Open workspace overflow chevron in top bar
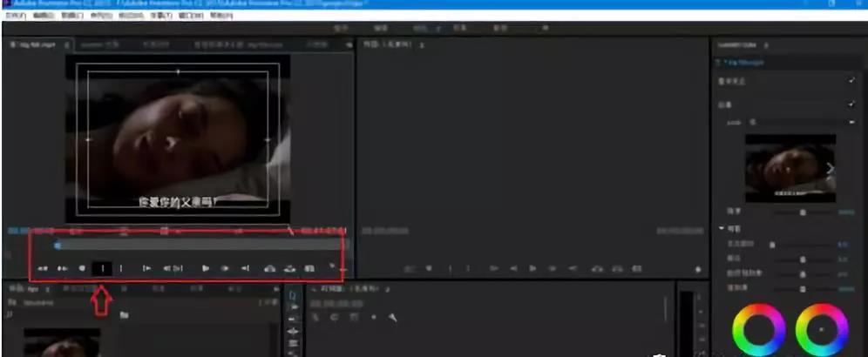The width and height of the screenshot is (868, 357). point(545,28)
